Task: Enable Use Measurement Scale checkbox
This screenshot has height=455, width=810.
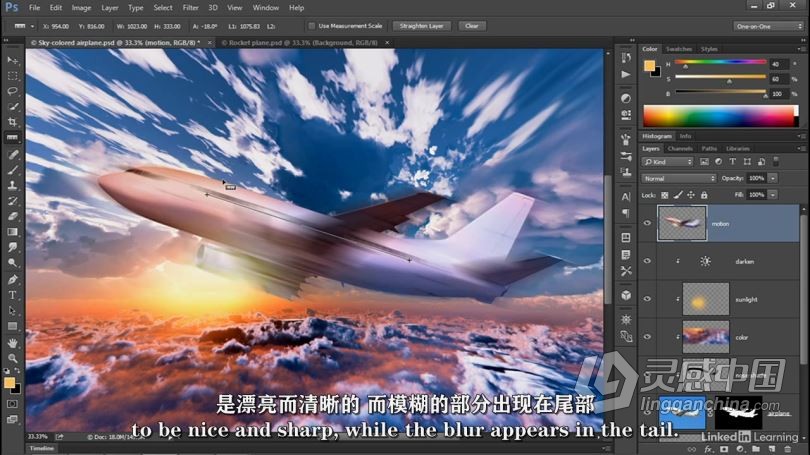Action: pyautogui.click(x=311, y=26)
